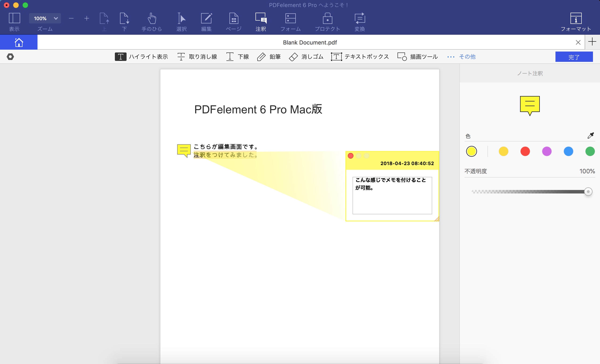Open the ページ page tool
600x364 pixels.
pyautogui.click(x=233, y=18)
